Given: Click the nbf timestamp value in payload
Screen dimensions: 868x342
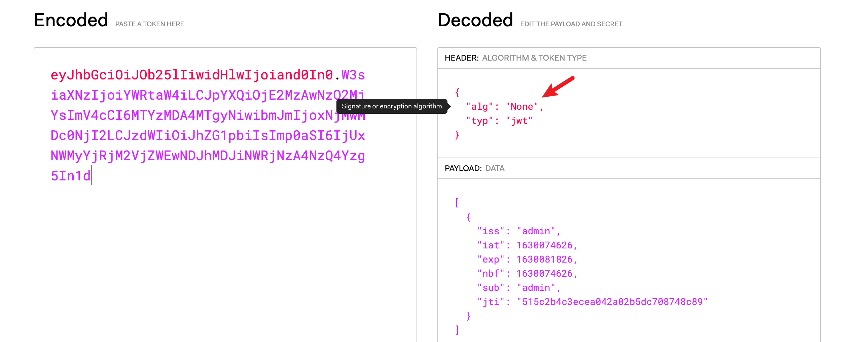Looking at the screenshot, I should pos(544,274).
